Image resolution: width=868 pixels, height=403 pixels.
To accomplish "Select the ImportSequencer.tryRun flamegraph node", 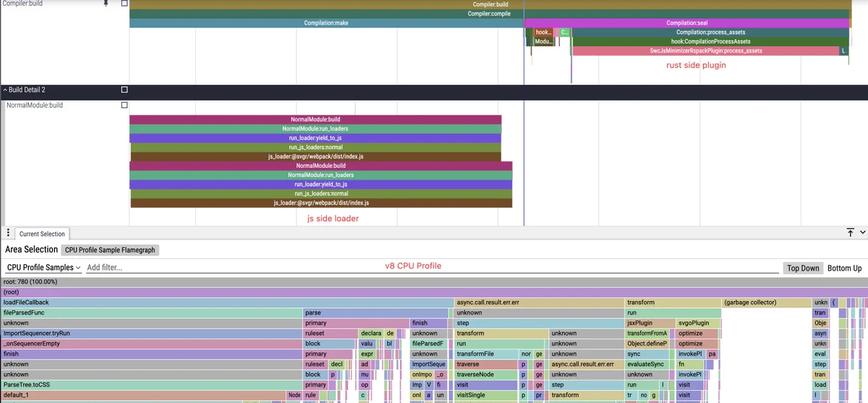I will tap(151, 334).
